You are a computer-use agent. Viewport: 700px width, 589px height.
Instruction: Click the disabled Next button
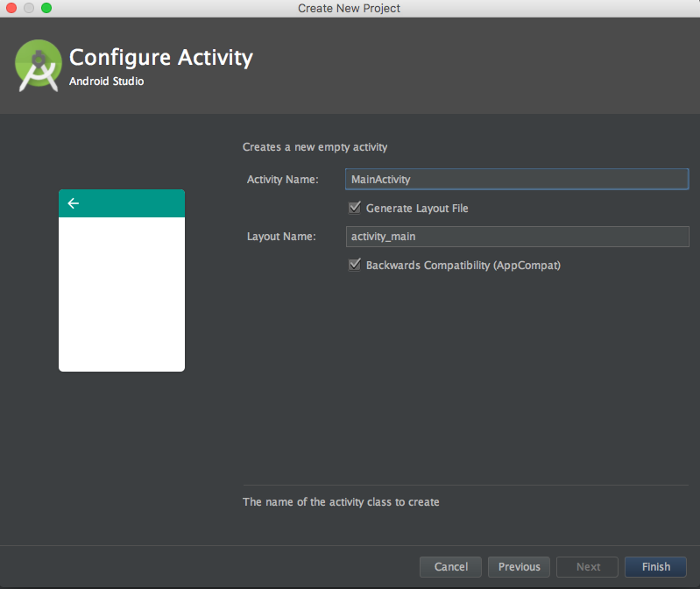pyautogui.click(x=588, y=567)
